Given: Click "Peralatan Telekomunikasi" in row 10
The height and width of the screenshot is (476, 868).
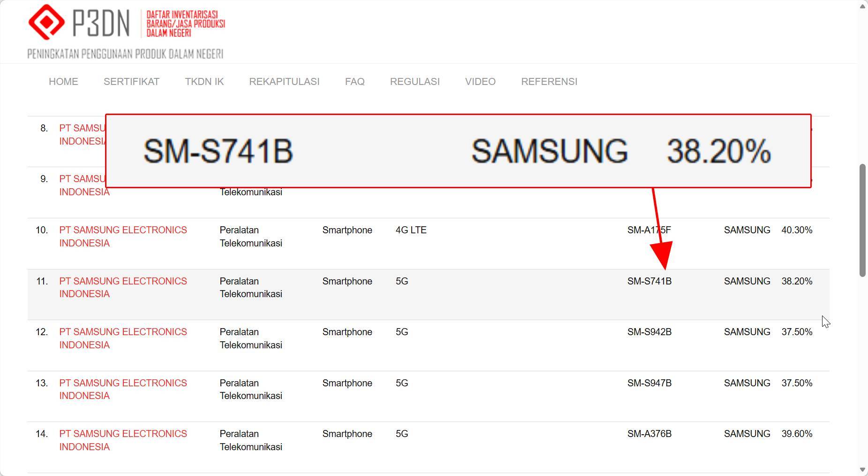Looking at the screenshot, I should (251, 237).
